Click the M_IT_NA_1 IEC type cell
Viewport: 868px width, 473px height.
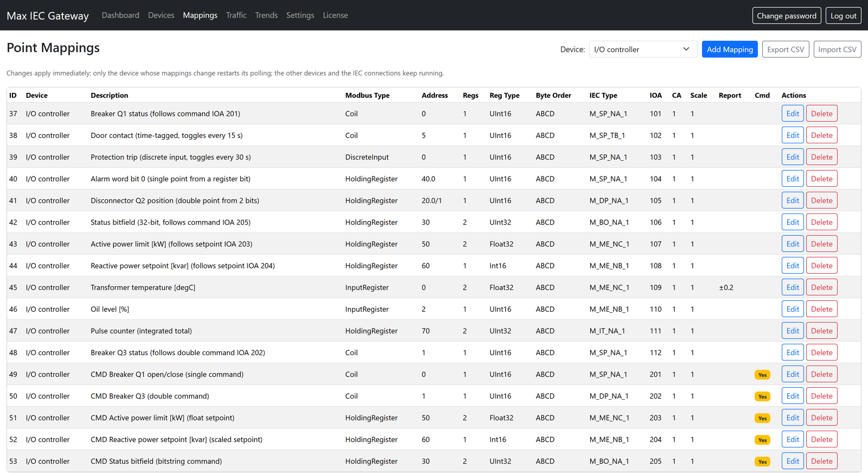pos(607,331)
